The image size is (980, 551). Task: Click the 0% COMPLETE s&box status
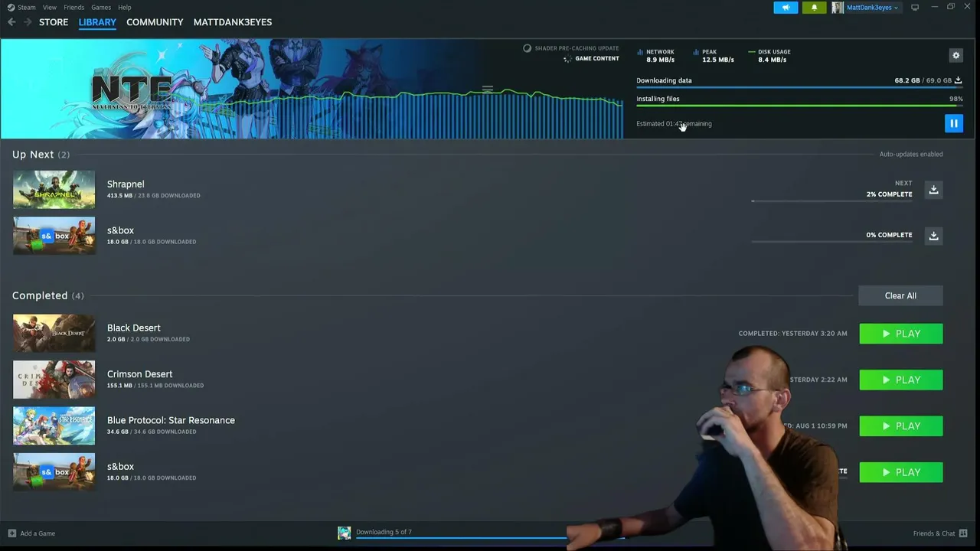[889, 235]
